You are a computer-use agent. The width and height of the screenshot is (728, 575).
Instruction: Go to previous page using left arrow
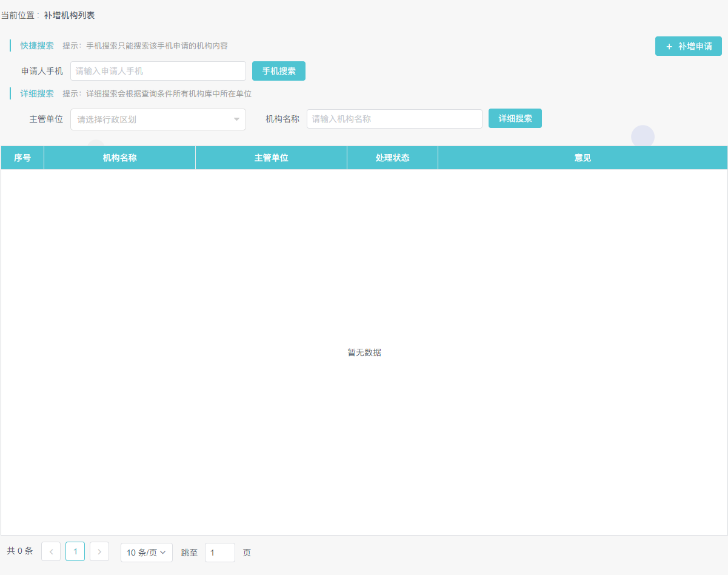click(51, 552)
